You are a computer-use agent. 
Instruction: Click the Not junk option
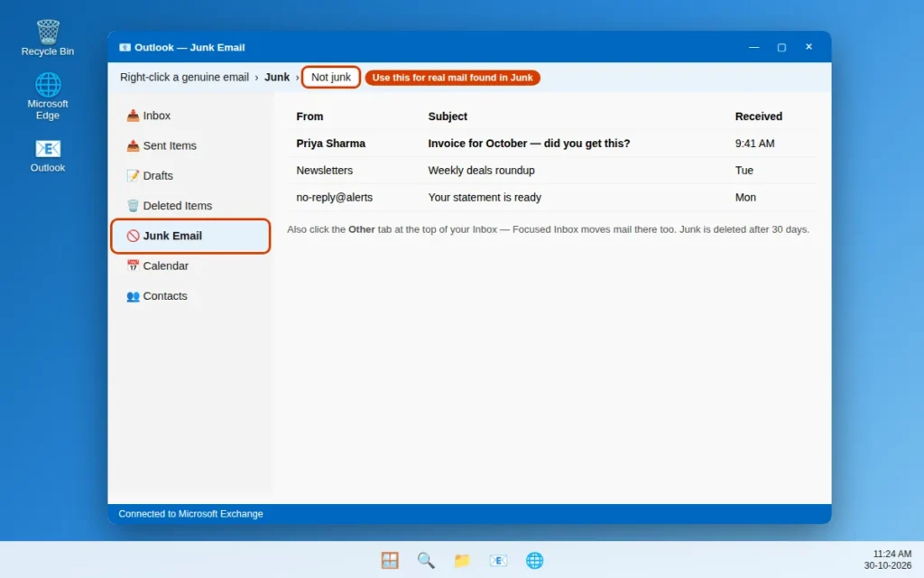click(x=330, y=78)
